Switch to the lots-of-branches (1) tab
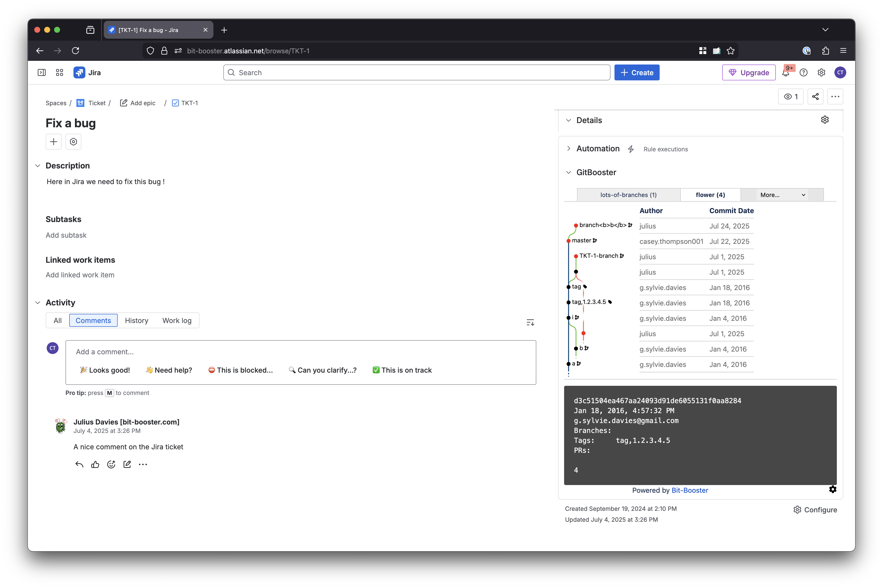The height and width of the screenshot is (588, 883). click(x=628, y=195)
